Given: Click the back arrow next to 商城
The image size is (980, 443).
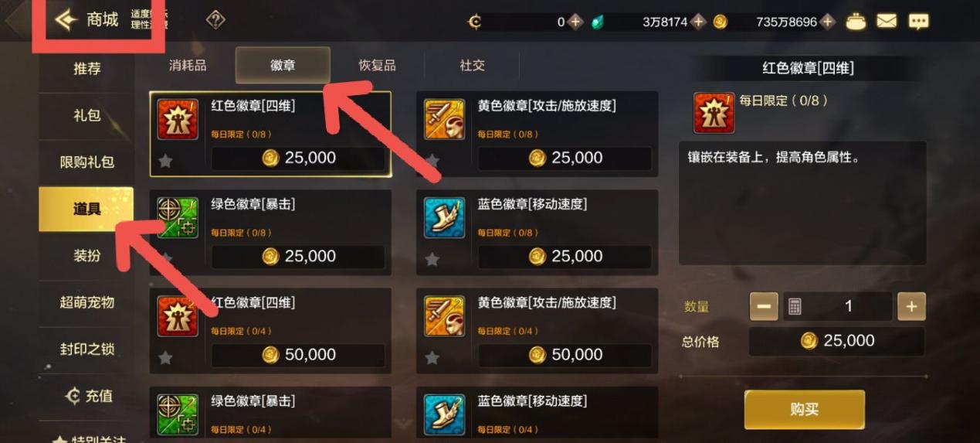Looking at the screenshot, I should pos(66,20).
